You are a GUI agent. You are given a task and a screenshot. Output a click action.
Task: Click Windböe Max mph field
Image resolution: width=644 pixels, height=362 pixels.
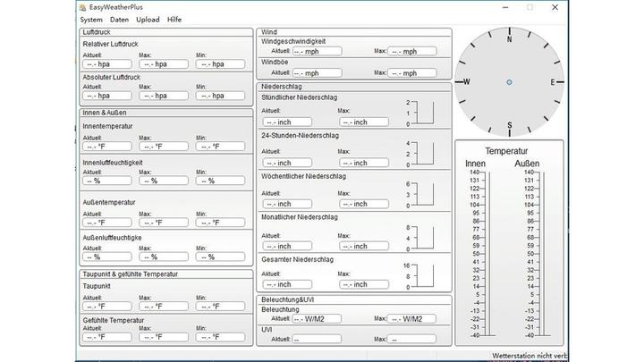tap(412, 73)
